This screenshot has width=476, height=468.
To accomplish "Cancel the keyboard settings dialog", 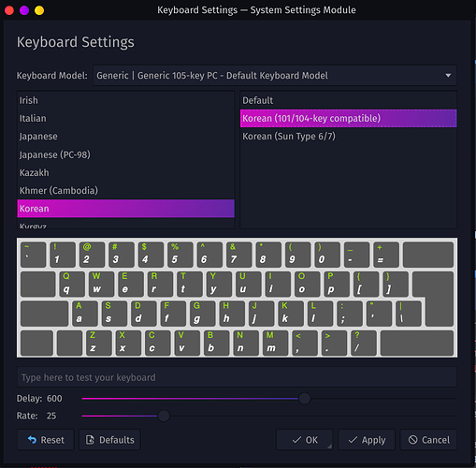I will tap(428, 440).
